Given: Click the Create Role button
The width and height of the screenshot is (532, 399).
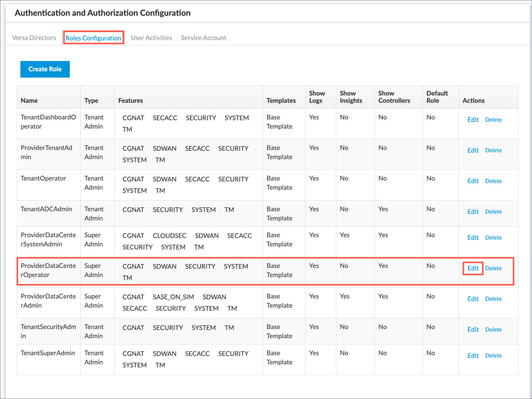Looking at the screenshot, I should 45,69.
